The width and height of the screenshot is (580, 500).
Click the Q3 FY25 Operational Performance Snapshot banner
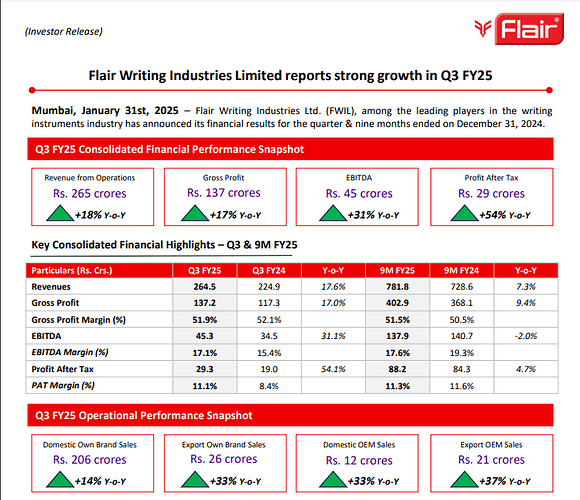click(x=290, y=415)
